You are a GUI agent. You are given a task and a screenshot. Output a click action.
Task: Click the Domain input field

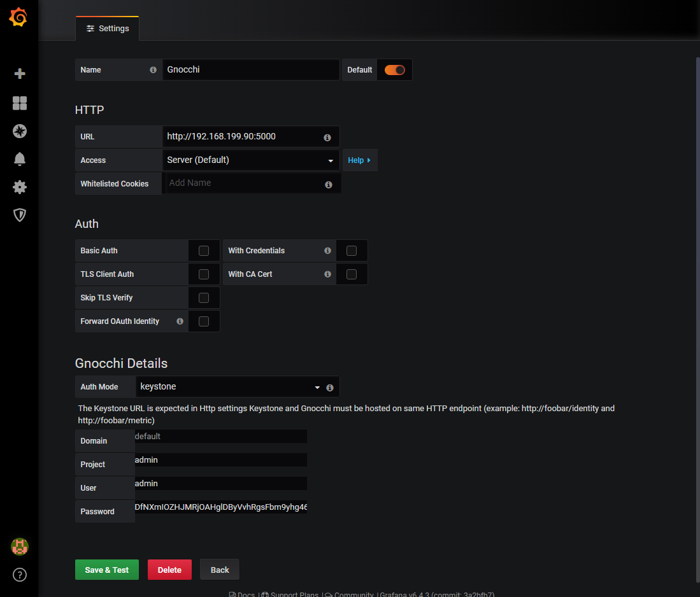[x=221, y=437]
